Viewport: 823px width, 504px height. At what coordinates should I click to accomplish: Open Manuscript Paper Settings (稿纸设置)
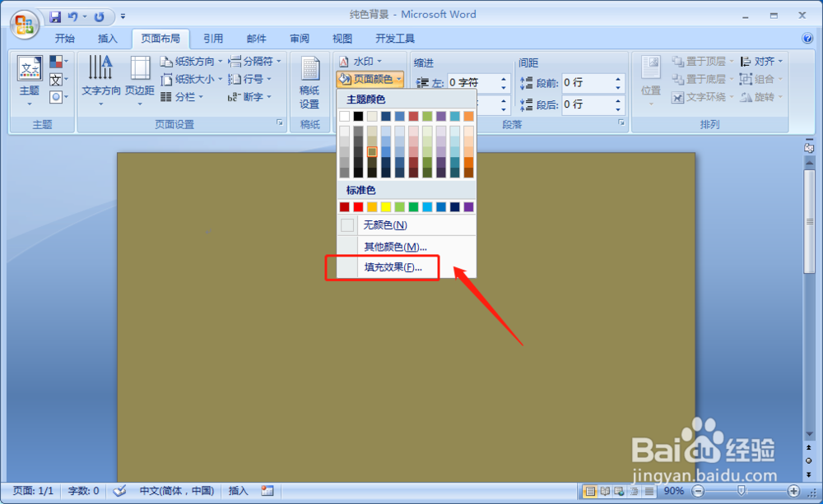click(309, 82)
